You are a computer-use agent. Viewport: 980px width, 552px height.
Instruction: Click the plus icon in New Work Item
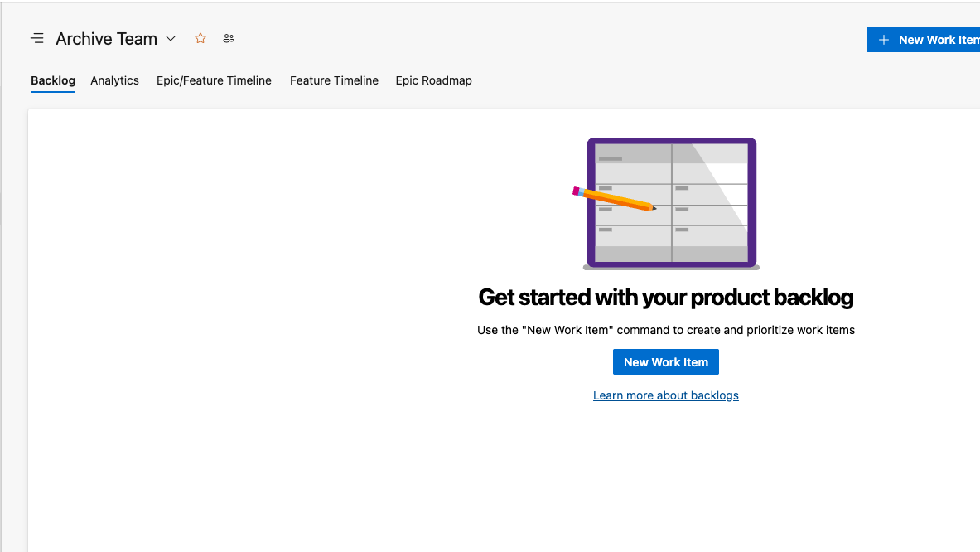[x=883, y=39]
